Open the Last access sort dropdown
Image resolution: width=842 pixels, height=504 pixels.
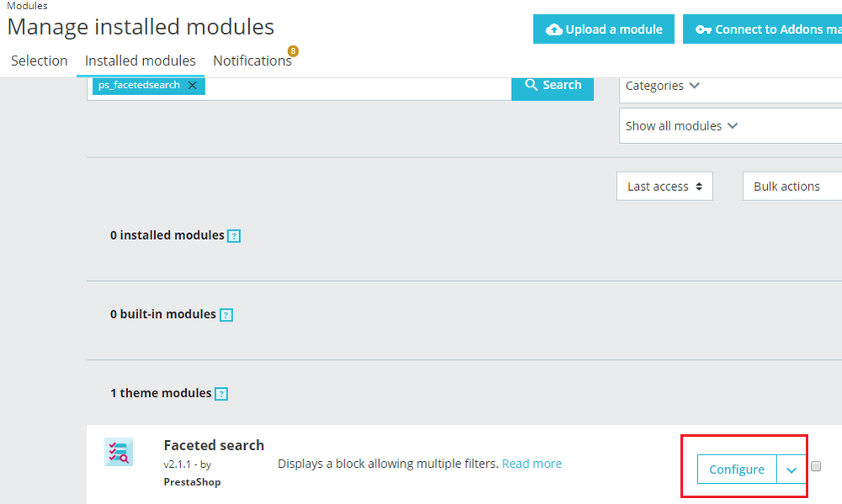665,186
